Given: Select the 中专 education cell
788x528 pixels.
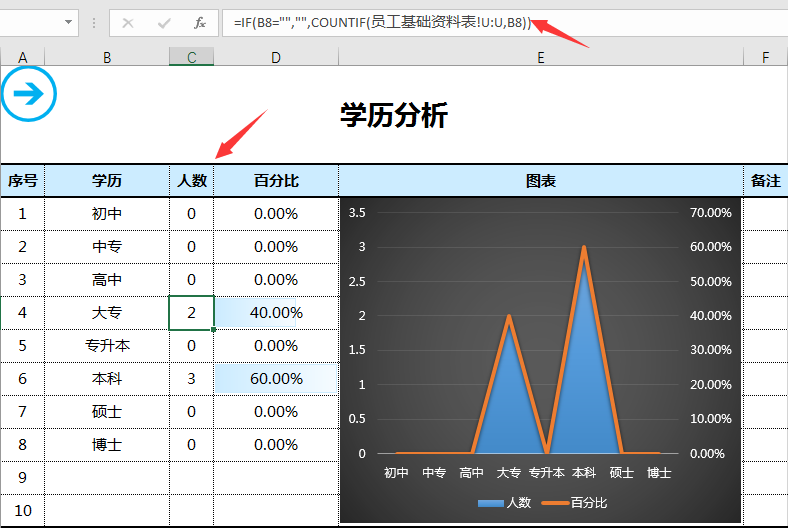Looking at the screenshot, I should (107, 247).
